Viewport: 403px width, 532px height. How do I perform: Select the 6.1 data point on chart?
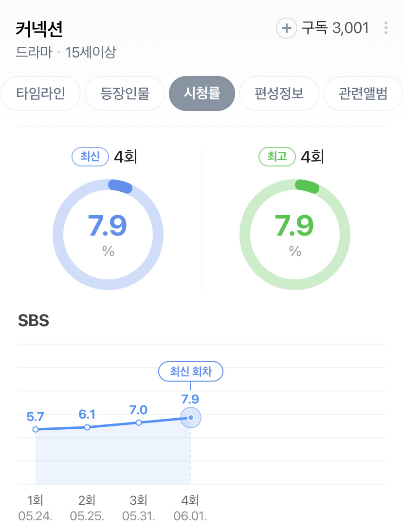pyautogui.click(x=87, y=427)
